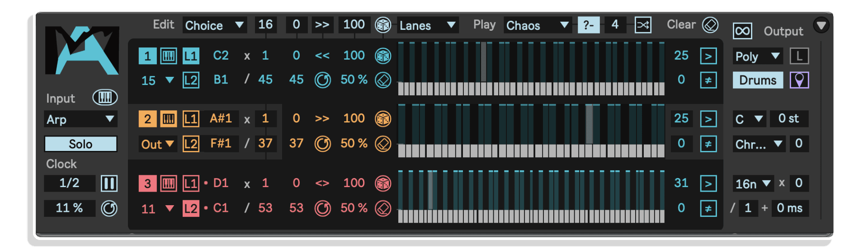
Task: Click the infinity loop icon near Output
Action: click(742, 31)
